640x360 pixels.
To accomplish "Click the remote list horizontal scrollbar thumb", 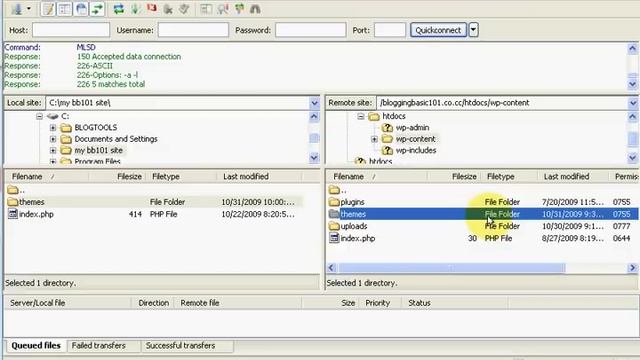I will coord(452,268).
